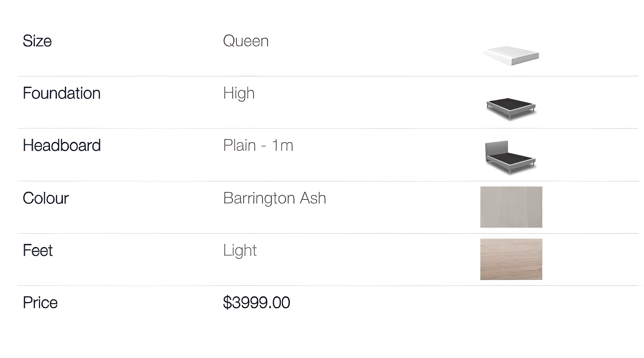This screenshot has width=644, height=358.
Task: Click the Colour label
Action: tap(46, 198)
